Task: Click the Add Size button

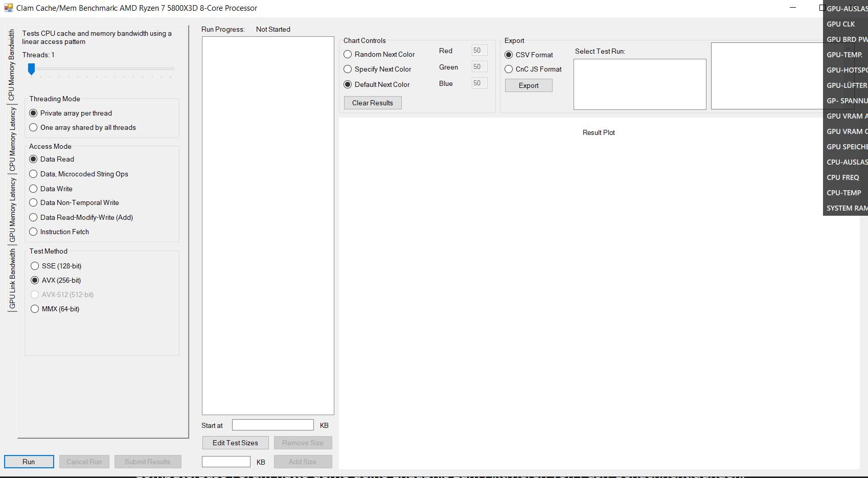Action: tap(303, 462)
